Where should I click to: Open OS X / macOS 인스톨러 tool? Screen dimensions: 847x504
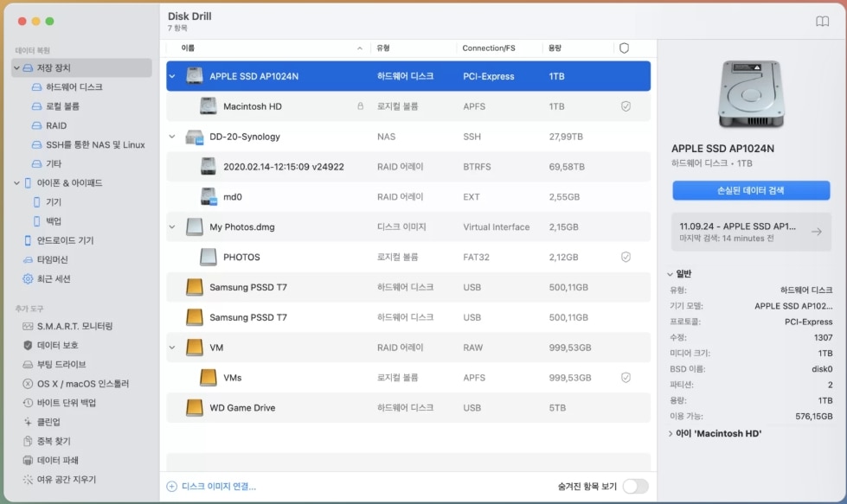point(75,384)
